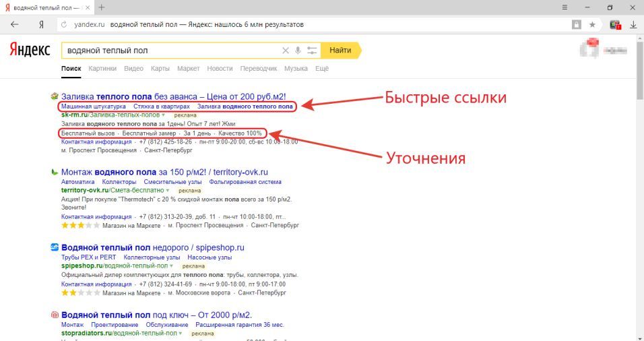Screen dimensions: 644x341
Task: Open the Карты tab
Action: (160, 69)
